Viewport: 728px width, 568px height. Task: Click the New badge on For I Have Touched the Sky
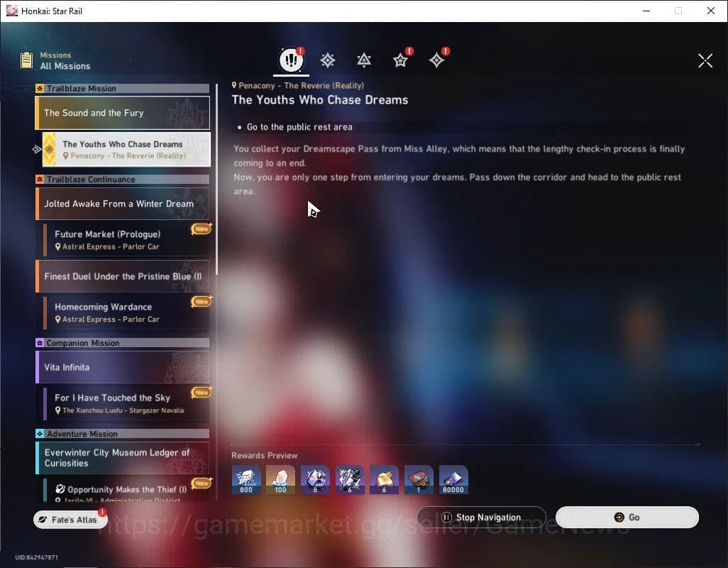tap(202, 393)
